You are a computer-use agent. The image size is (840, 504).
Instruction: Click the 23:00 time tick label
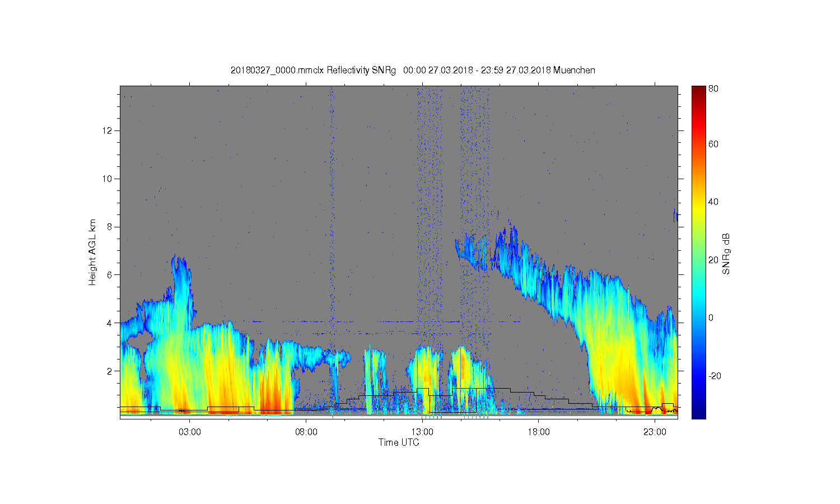pos(655,432)
